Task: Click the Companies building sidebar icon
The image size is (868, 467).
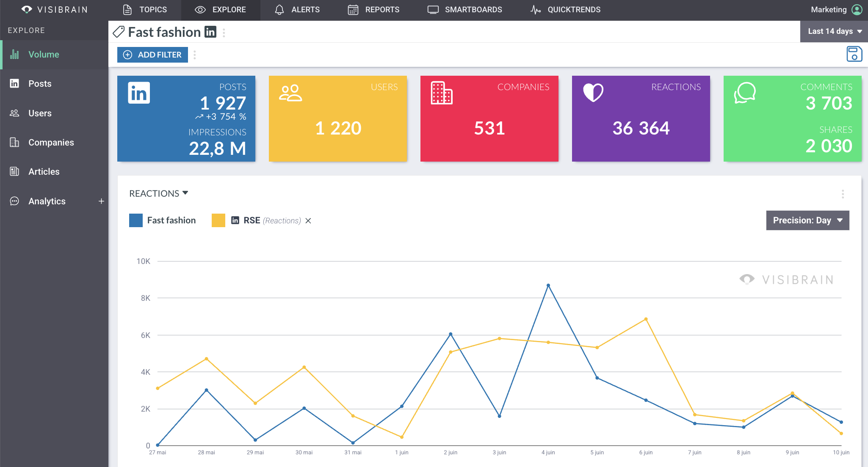Action: click(14, 142)
